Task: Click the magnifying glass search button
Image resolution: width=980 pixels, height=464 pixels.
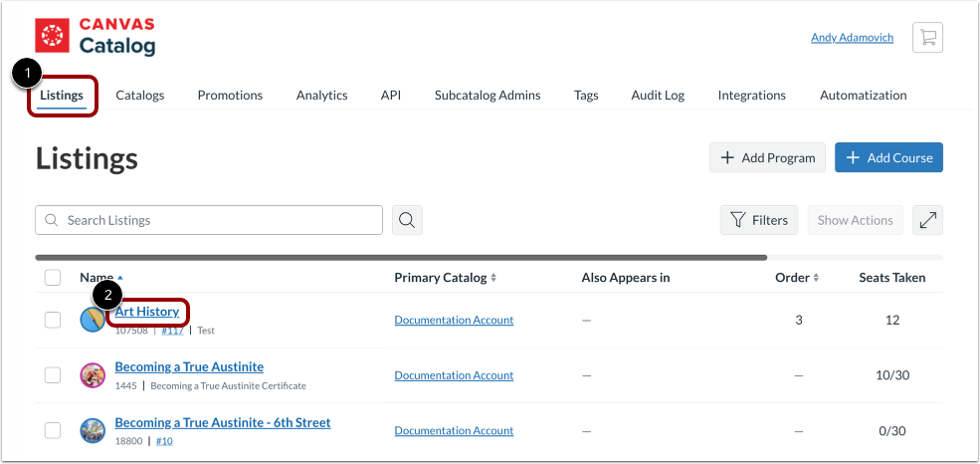Action: [x=407, y=220]
